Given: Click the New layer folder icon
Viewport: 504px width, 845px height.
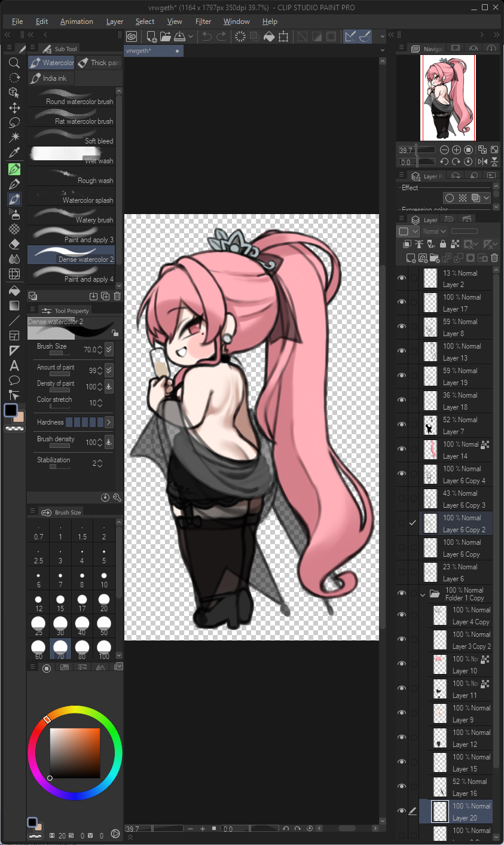Looking at the screenshot, I should tap(435, 258).
